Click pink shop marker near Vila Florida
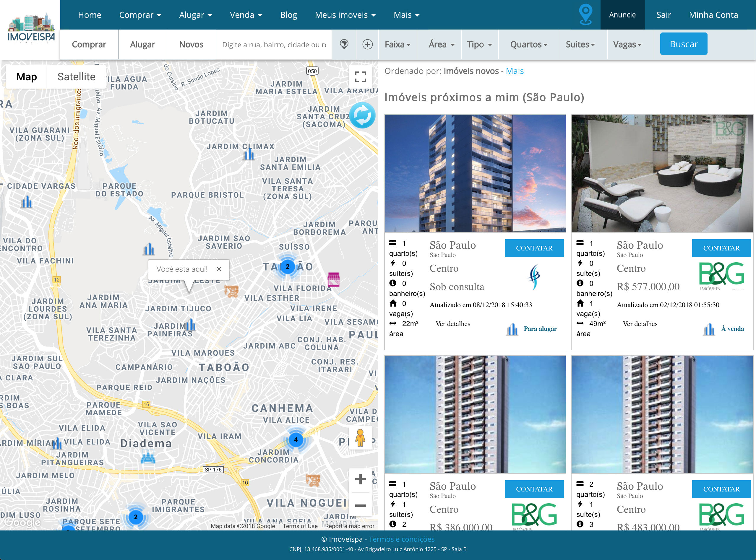This screenshot has width=756, height=560. pyautogui.click(x=333, y=280)
